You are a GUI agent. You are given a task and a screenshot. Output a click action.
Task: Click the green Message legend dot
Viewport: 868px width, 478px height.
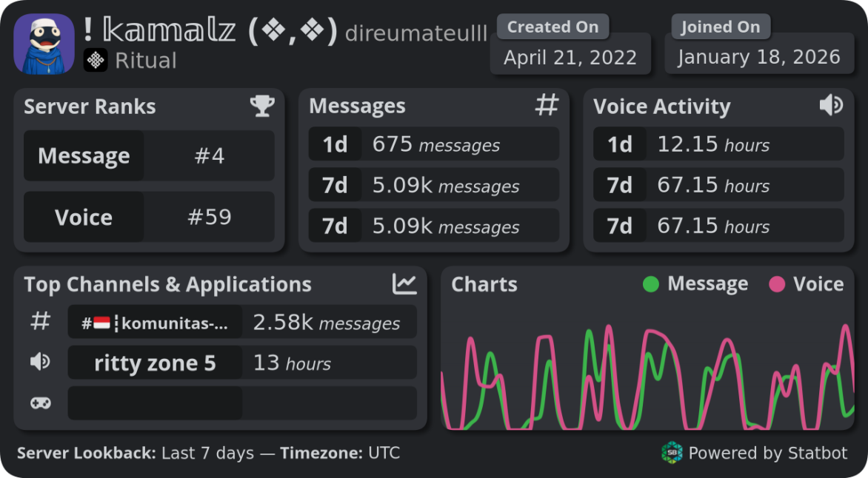650,285
